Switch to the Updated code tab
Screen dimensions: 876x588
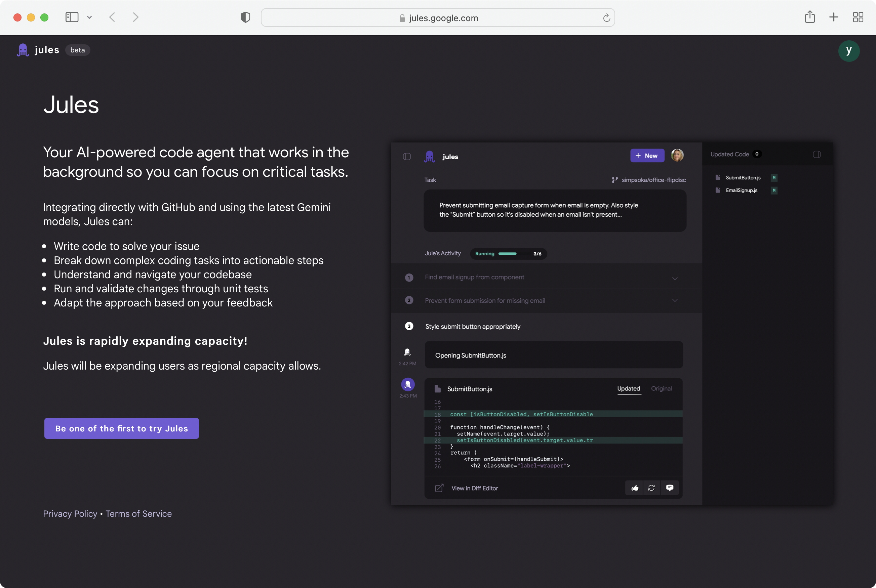(629, 389)
